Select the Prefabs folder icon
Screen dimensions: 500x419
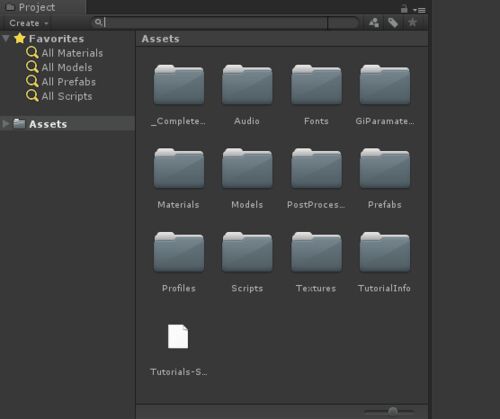pos(385,168)
